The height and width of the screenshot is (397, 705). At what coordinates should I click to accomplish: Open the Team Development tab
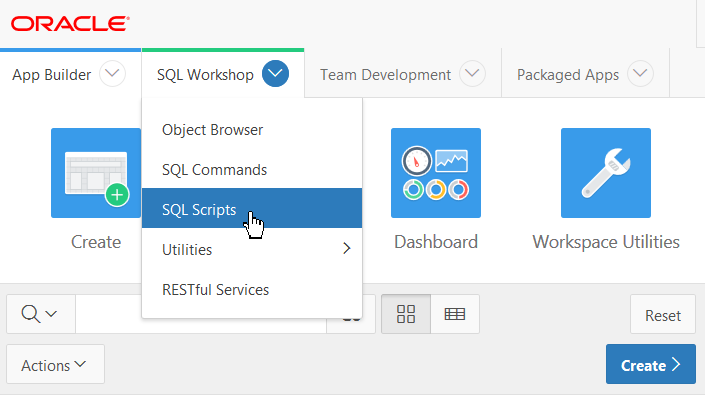[385, 75]
